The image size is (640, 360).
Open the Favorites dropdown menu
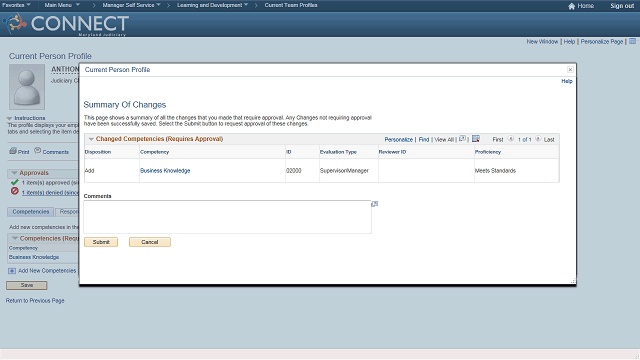coord(16,5)
